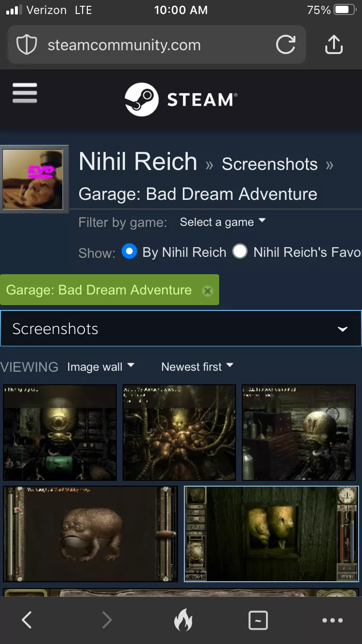This screenshot has height=644, width=362.
Task: Tap the steamcommunity.com address field
Action: point(157,45)
